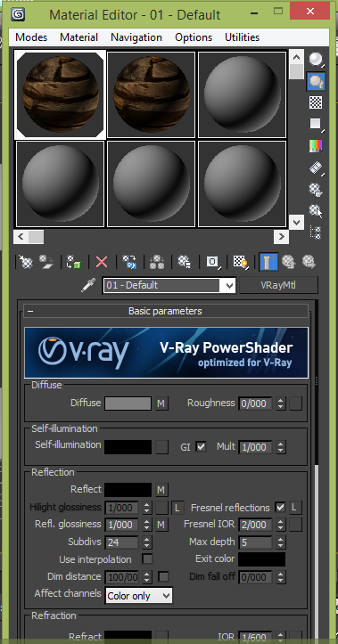The height and width of the screenshot is (644, 338).
Task: Disable the GI checkbox under Self-illumination
Action: click(x=201, y=446)
